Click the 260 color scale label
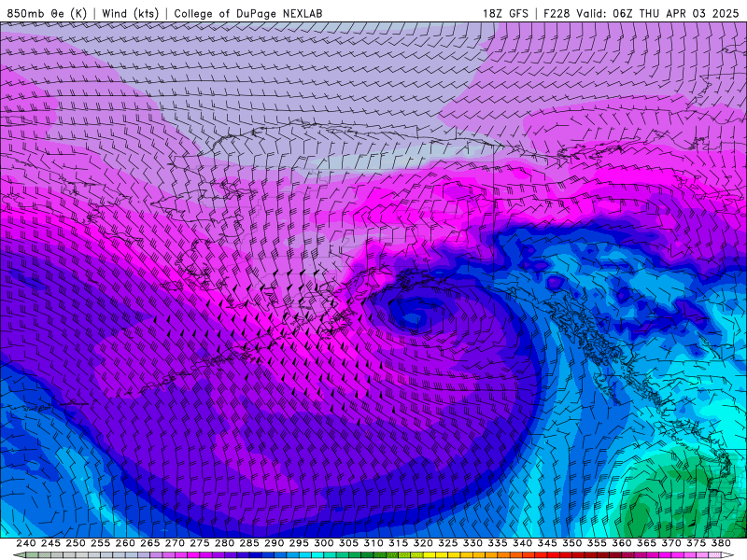This screenshot has height=560, width=747. (125, 543)
